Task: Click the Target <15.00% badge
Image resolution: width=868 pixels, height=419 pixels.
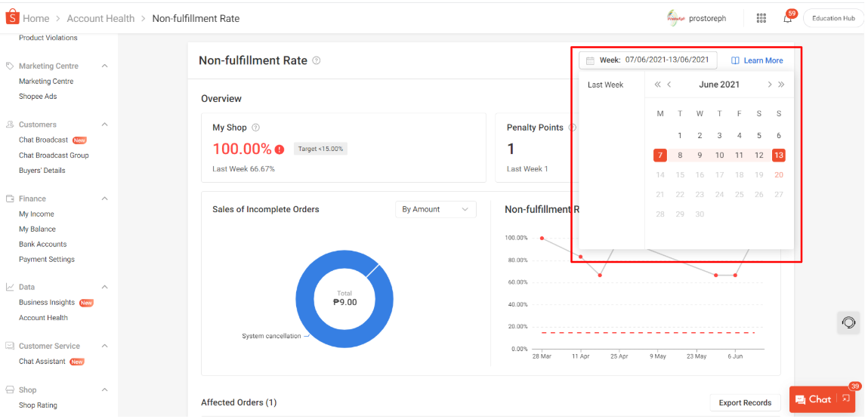Action: point(320,149)
